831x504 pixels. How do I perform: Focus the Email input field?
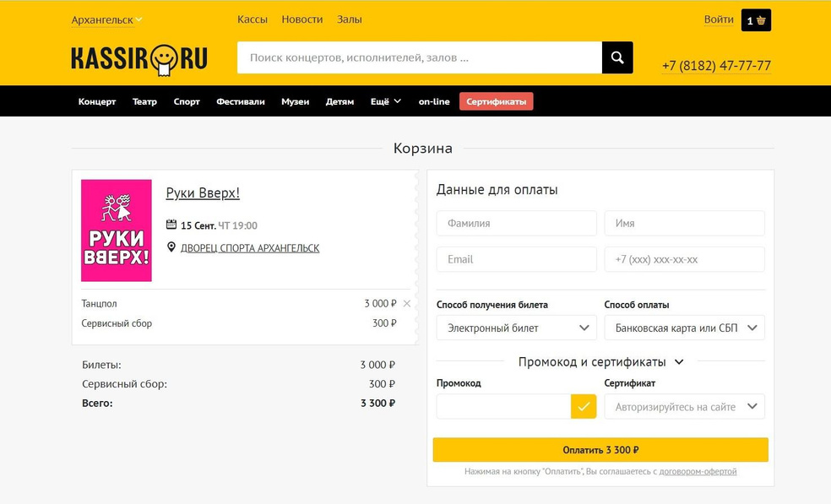516,259
